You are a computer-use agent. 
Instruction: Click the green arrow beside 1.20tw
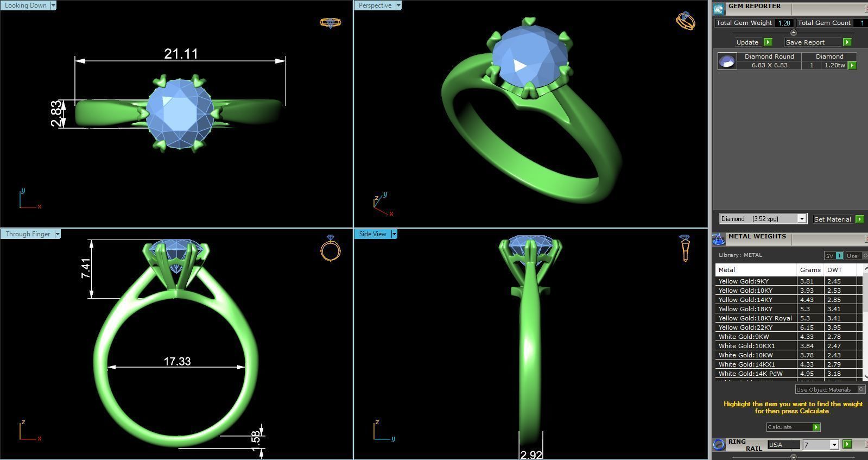852,65
